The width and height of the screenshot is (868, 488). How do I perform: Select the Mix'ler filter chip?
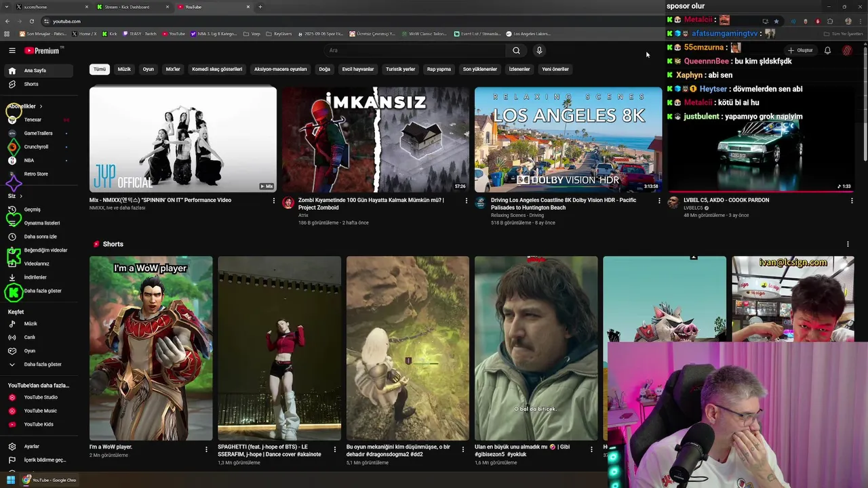[x=173, y=69]
